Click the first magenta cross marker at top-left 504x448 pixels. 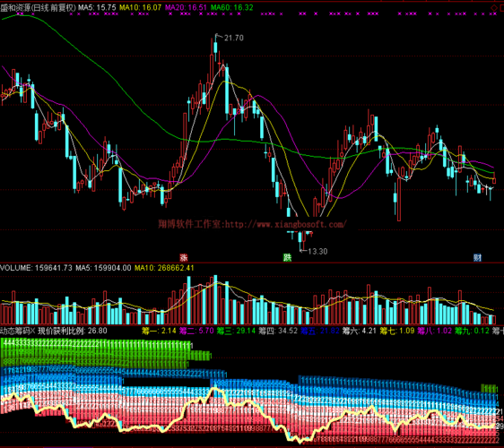click(18, 13)
